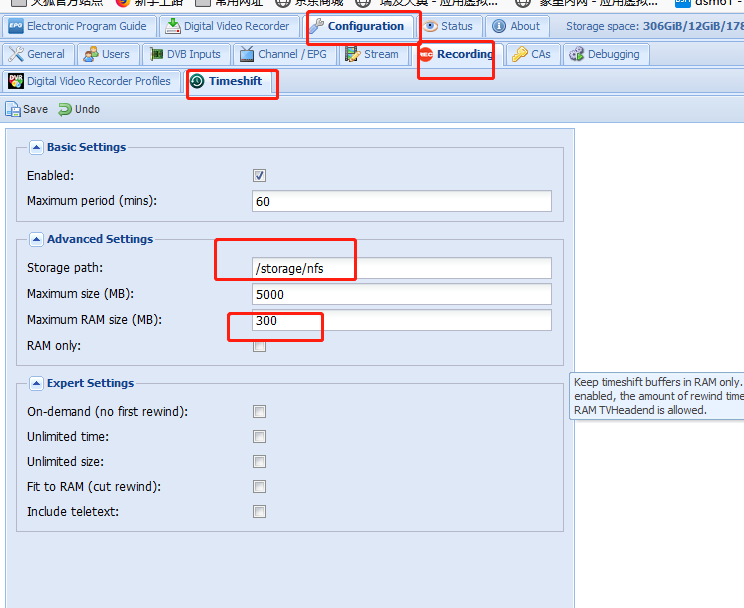Save the timeshift settings

27,109
